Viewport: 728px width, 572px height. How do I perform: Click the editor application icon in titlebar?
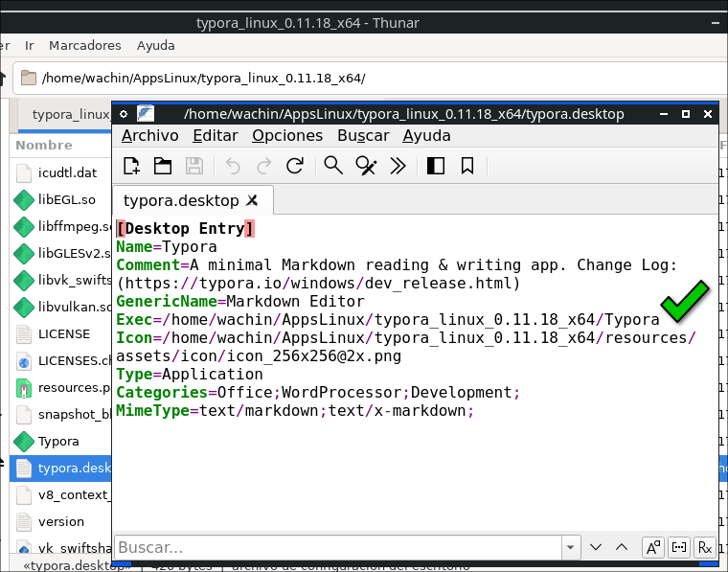pos(146,114)
